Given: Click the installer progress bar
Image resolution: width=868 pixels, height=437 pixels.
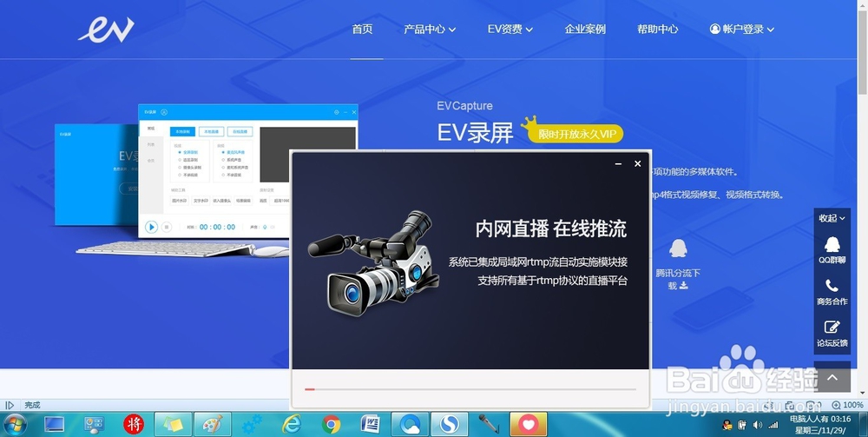Looking at the screenshot, I should pos(470,389).
